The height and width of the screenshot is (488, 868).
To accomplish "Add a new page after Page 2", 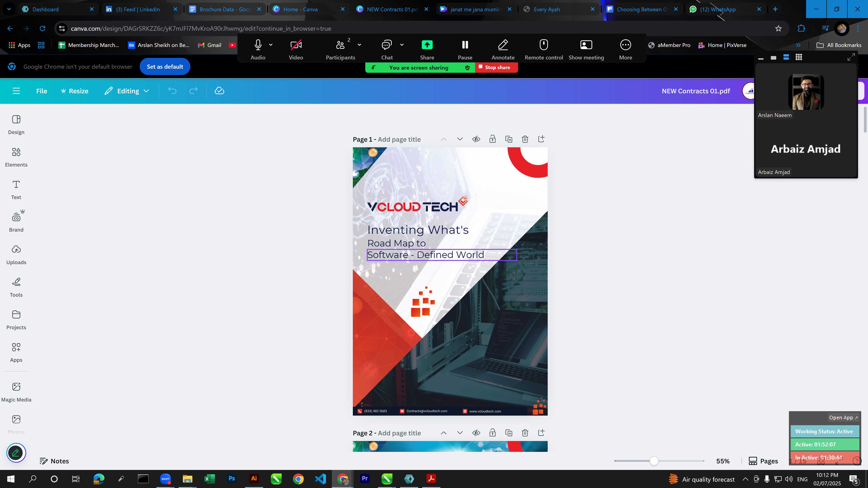I will click(x=541, y=433).
